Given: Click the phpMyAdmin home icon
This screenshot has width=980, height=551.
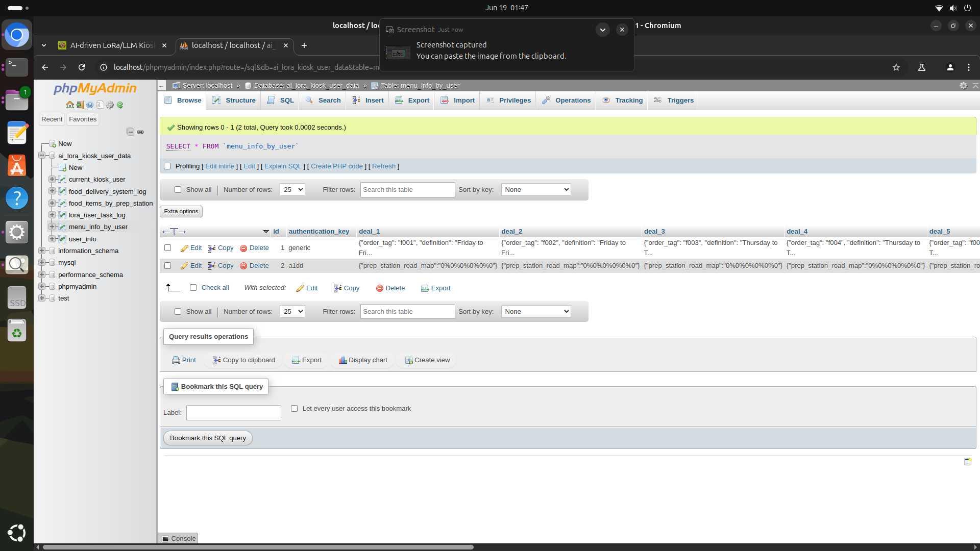Looking at the screenshot, I should coord(70,105).
